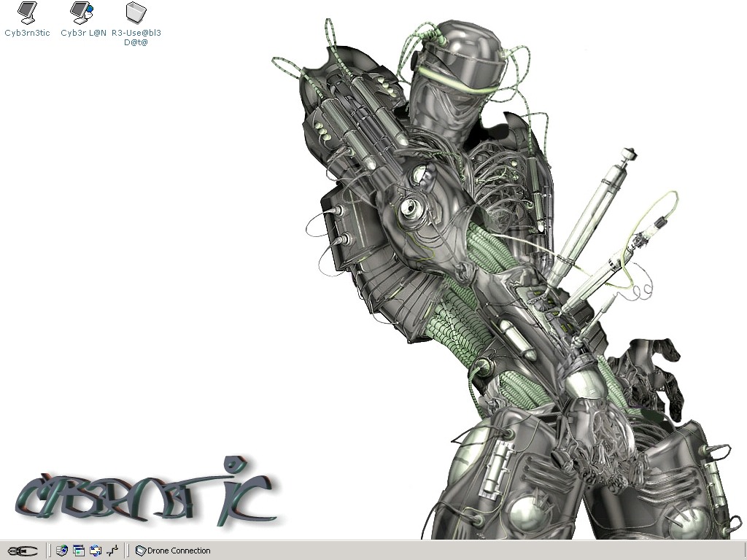
Task: Select the R3-Use@bl3 D@t@ recycle bin icon
Action: (136, 13)
